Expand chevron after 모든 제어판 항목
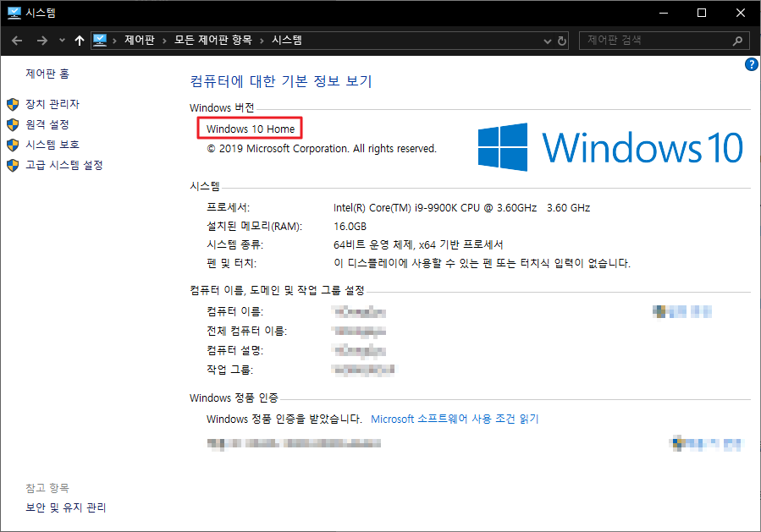The height and width of the screenshot is (532, 761). click(262, 41)
